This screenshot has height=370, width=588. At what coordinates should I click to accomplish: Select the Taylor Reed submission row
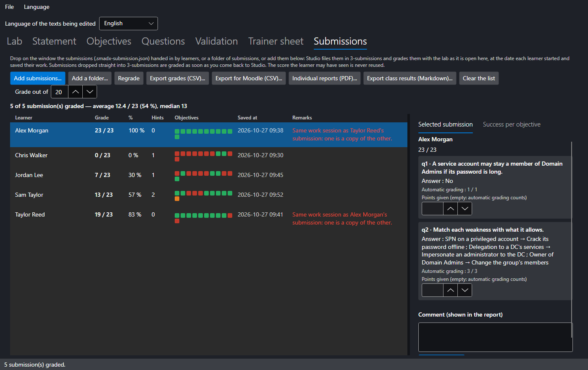209,219
